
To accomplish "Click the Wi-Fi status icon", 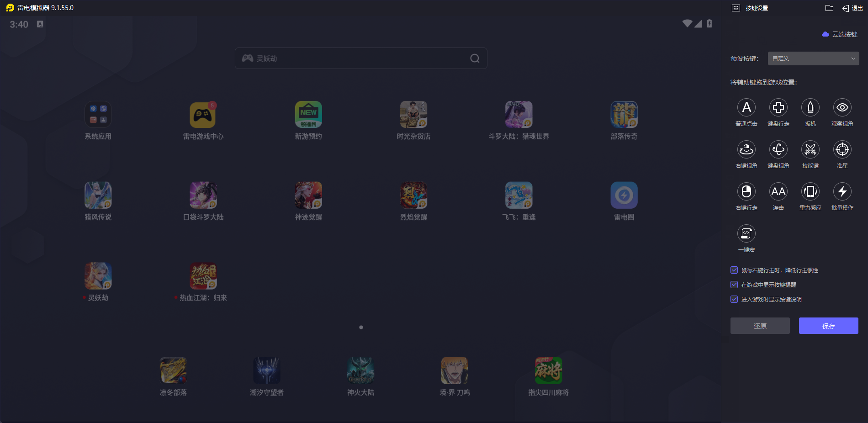I will [x=687, y=23].
